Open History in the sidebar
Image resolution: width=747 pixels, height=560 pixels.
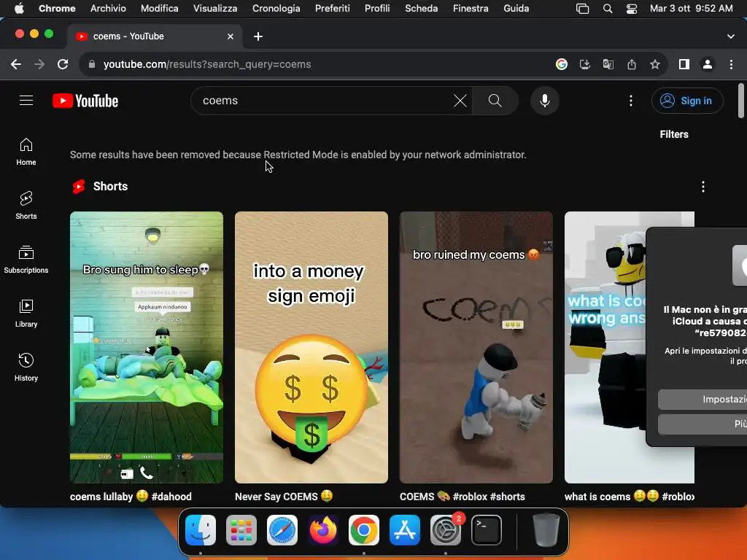click(x=26, y=367)
